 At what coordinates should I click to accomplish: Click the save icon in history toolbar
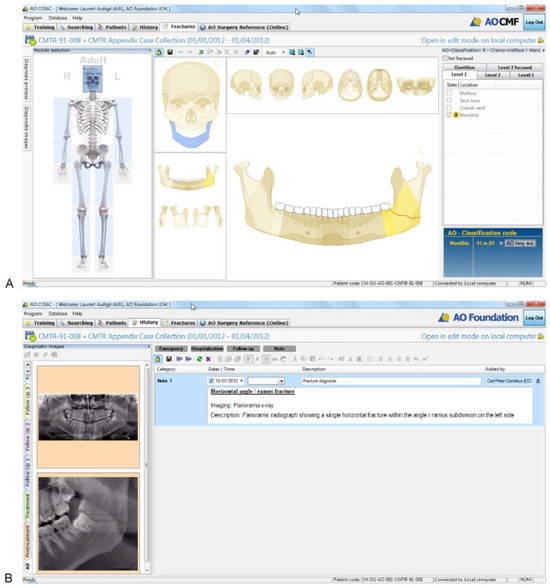coord(169,359)
